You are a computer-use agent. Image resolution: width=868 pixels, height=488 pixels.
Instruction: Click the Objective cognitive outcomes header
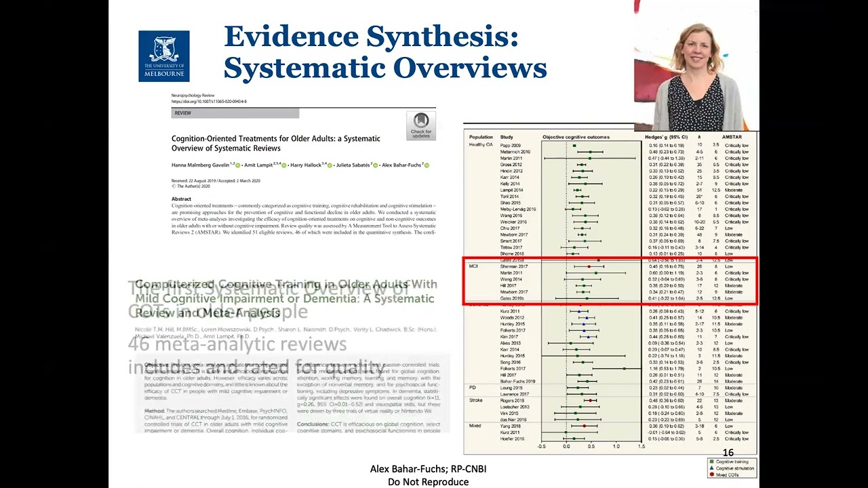576,138
